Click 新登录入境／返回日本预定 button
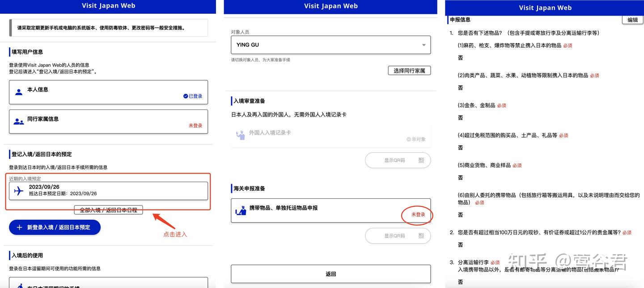The width and height of the screenshot is (644, 288). click(x=55, y=227)
